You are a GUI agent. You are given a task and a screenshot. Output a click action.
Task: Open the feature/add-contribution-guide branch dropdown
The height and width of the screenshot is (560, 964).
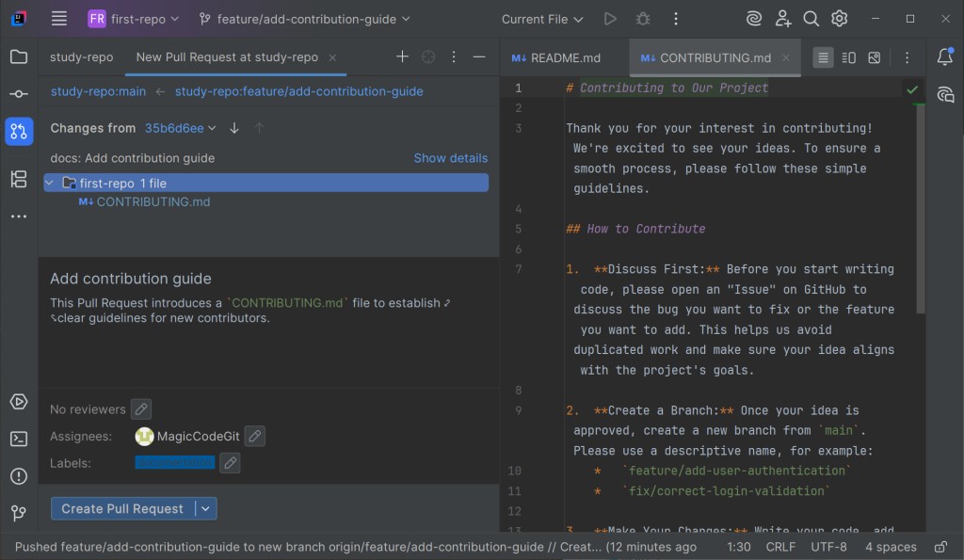tap(304, 19)
